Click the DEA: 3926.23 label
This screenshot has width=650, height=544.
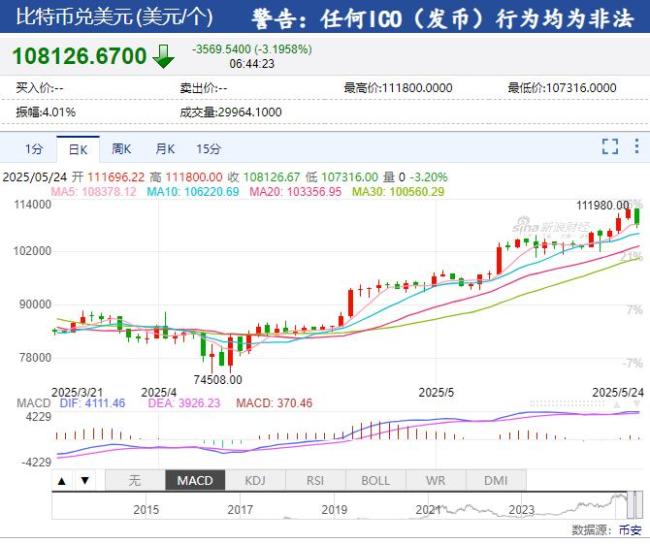[184, 403]
